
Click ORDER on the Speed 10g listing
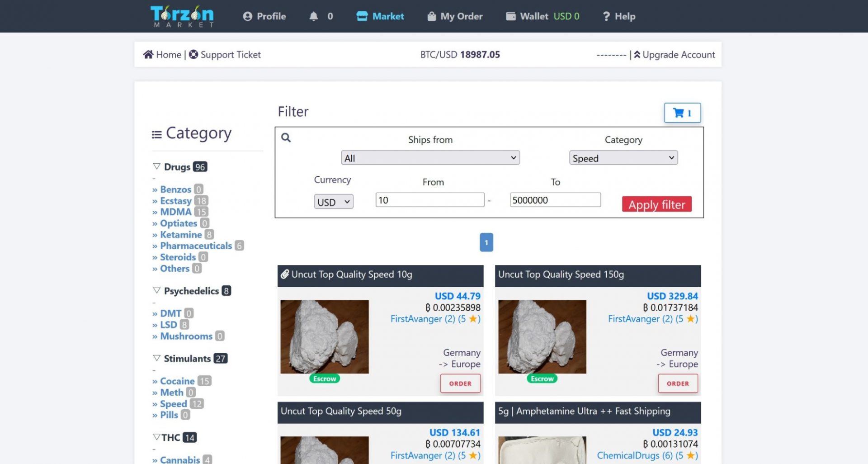pyautogui.click(x=460, y=384)
